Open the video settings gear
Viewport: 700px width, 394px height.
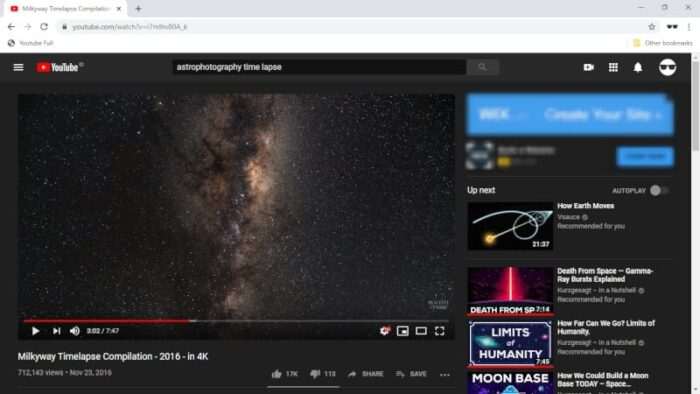point(384,331)
